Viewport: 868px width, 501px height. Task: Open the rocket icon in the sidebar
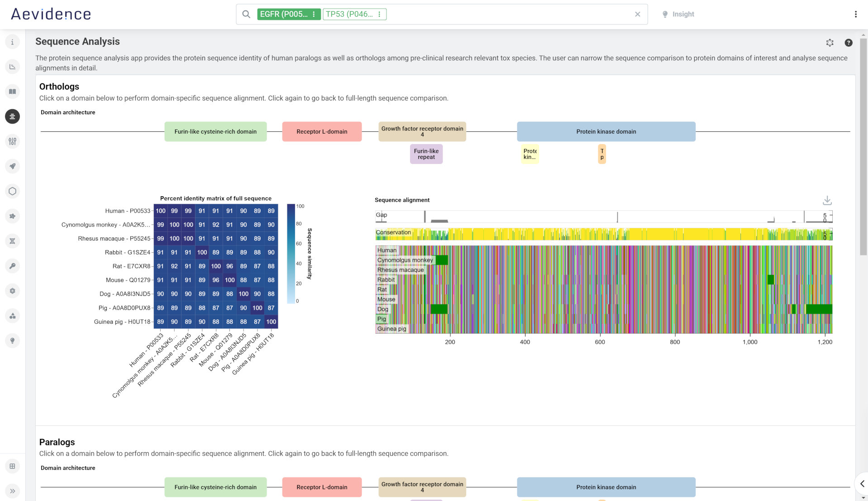12,167
